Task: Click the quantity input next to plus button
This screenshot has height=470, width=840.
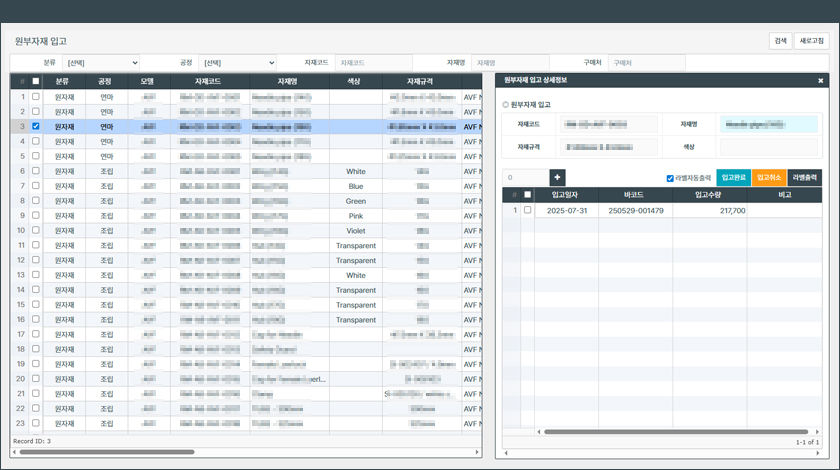Action: (x=525, y=178)
